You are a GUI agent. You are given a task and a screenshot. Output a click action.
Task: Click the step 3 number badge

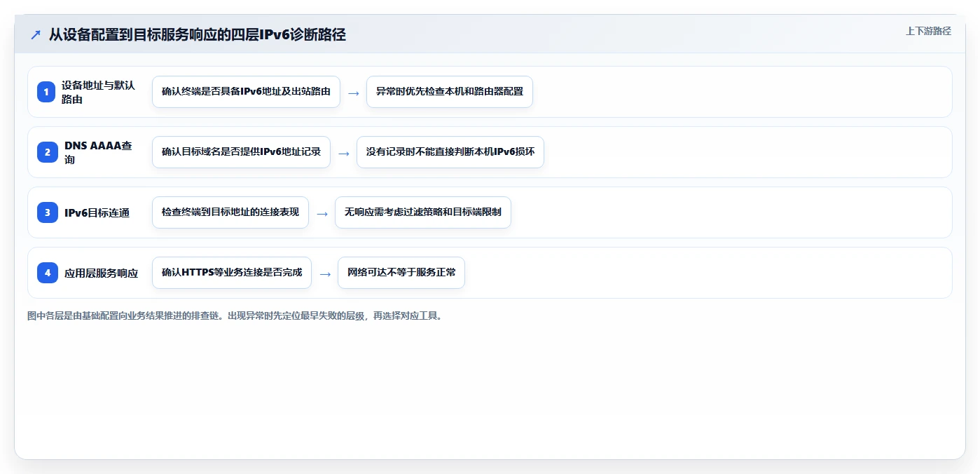click(x=48, y=212)
